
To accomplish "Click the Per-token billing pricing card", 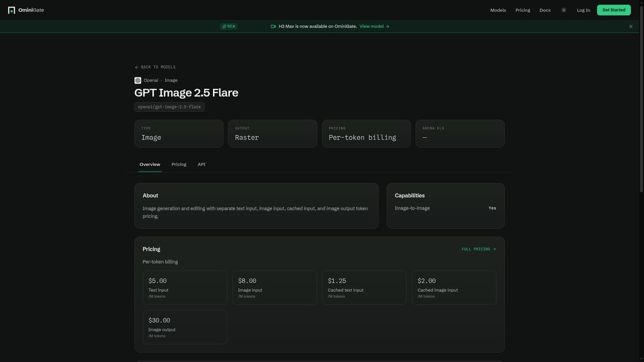I will click(x=366, y=134).
